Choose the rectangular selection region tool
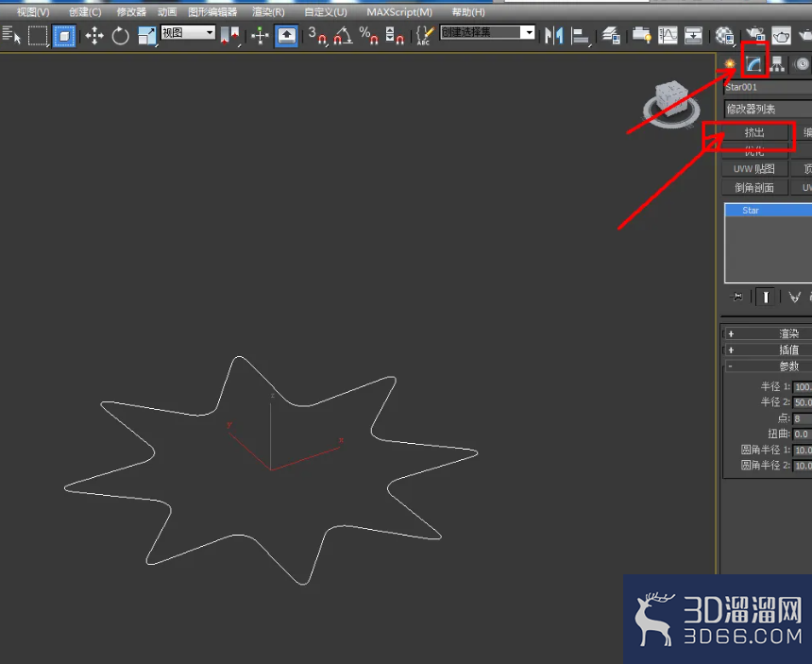Screen dimensions: 812x664 pos(37,36)
